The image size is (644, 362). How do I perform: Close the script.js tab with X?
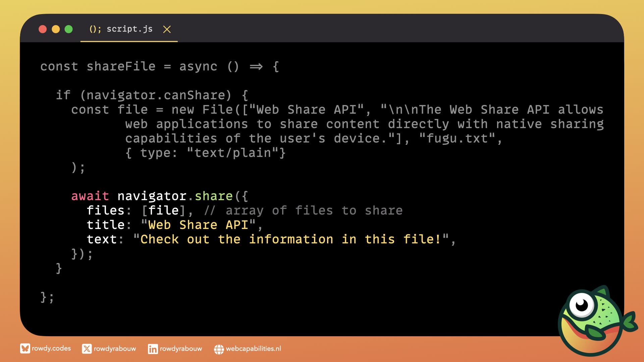coord(167,29)
